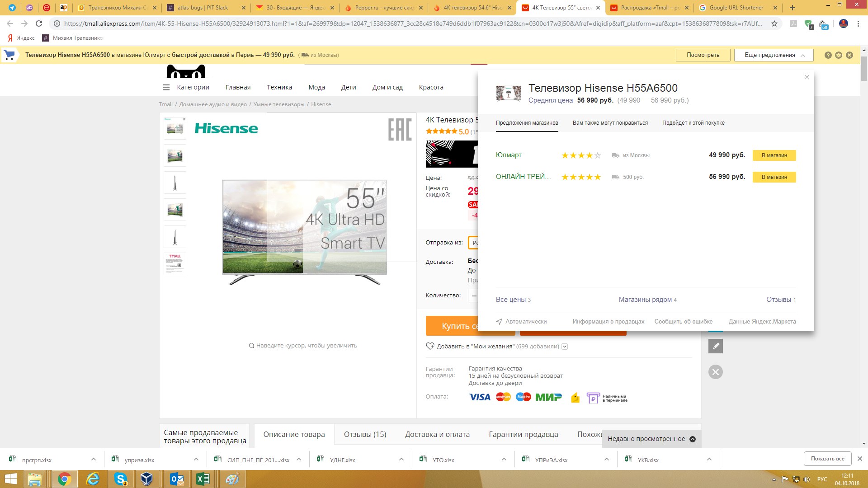Open download options for УДНГ.xlsx
This screenshot has width=868, height=488.
tap(401, 460)
